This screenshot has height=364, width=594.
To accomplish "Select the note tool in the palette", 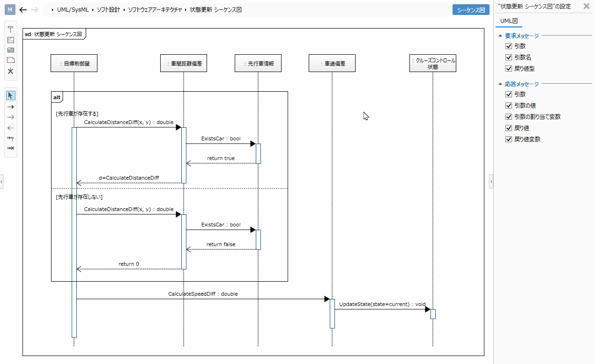I will pyautogui.click(x=11, y=60).
